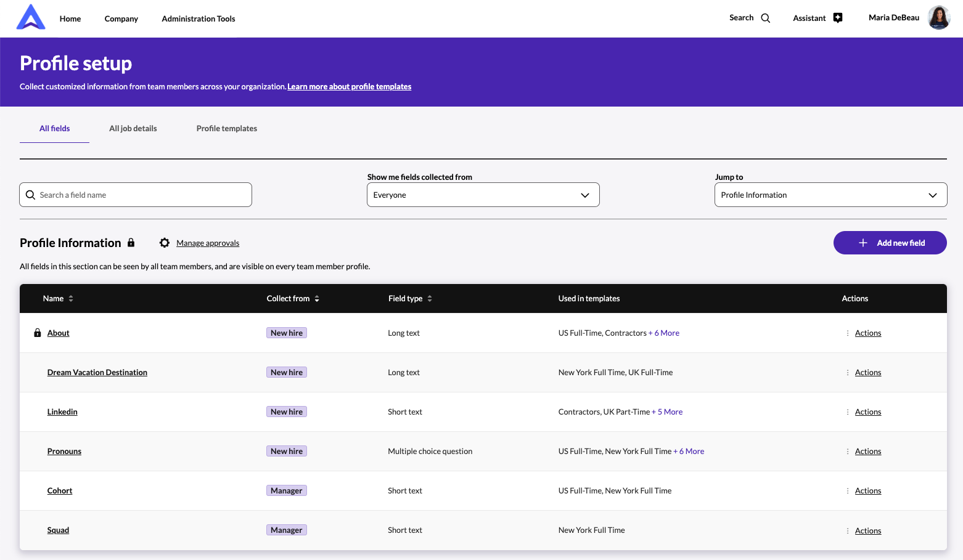Open Learn more about profile templates link
Screen dimensions: 963x560
350,86
